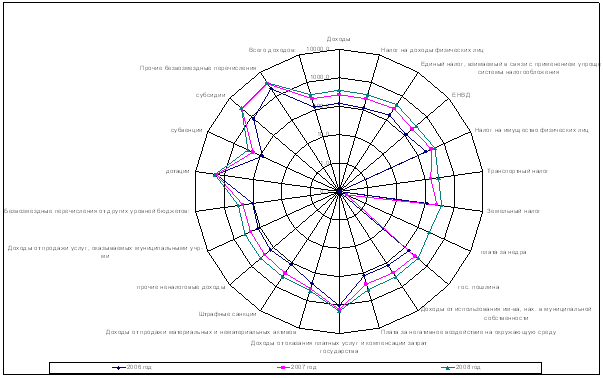Image resolution: width=603 pixels, height=378 pixels.
Task: Click the 2006 год legend marker
Action: coord(119,368)
